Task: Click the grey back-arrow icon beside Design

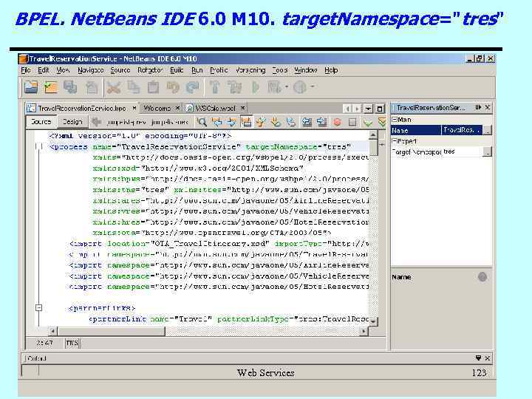Action: [x=96, y=122]
